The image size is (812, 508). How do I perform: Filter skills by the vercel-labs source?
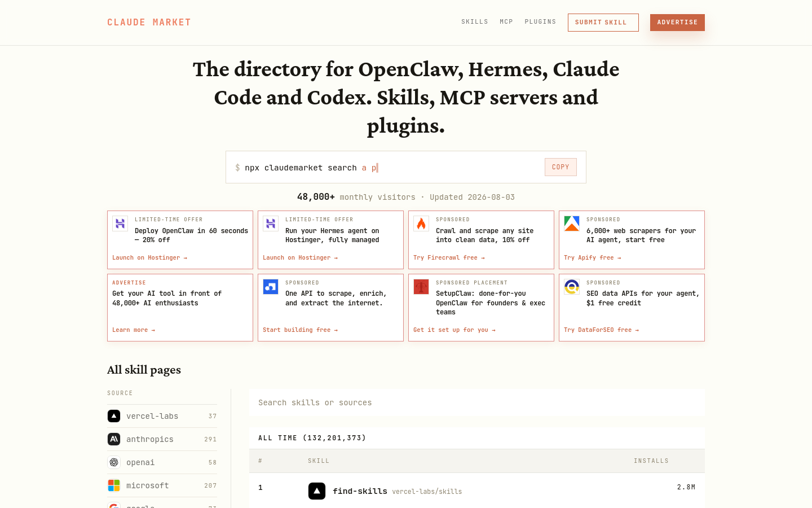pos(162,416)
